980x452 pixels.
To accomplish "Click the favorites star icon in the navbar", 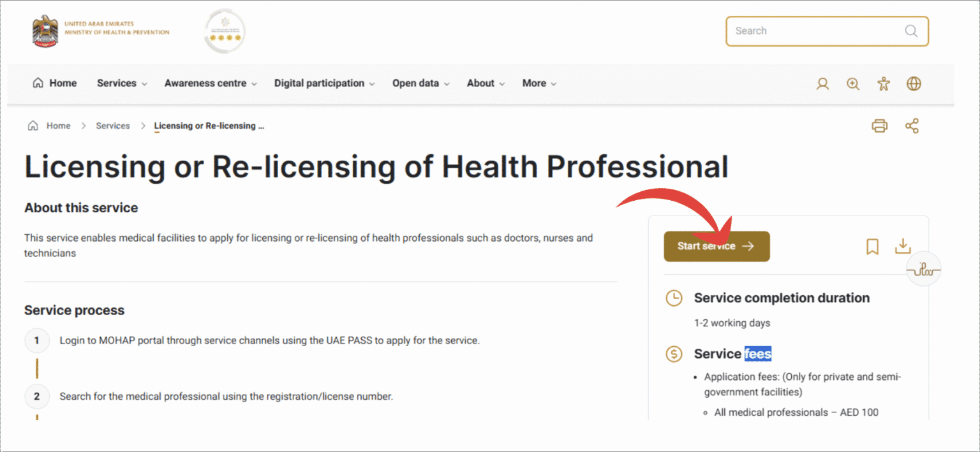I will pos(883,83).
